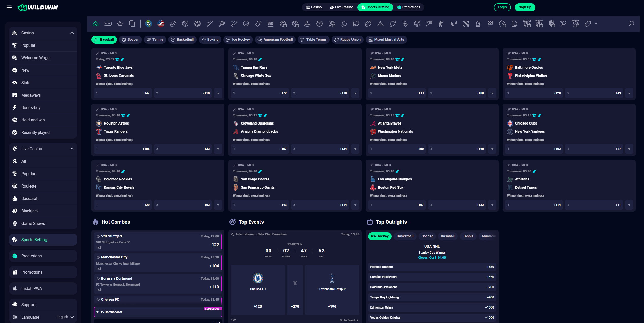This screenshot has height=323, width=644.
Task: Pick Florida Panthers +650 outright
Action: tap(432, 267)
